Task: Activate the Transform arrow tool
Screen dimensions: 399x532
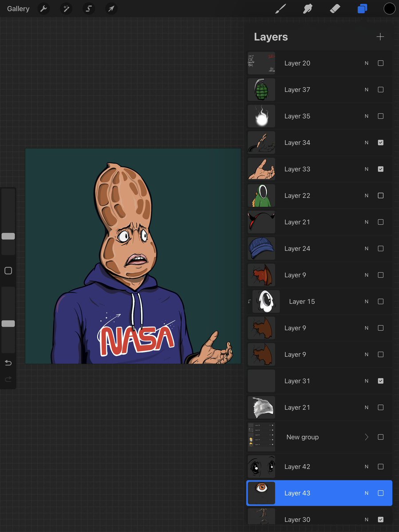Action: coord(111,8)
